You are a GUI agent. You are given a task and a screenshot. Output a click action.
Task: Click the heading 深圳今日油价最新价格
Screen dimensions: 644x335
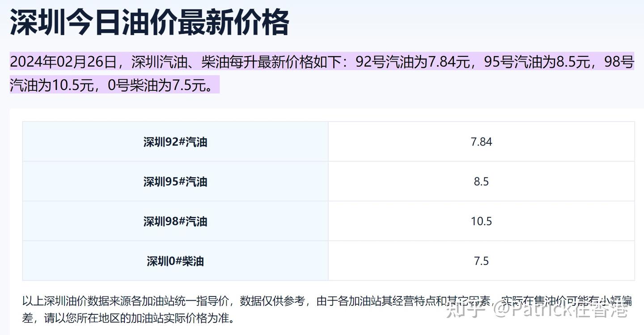149,22
